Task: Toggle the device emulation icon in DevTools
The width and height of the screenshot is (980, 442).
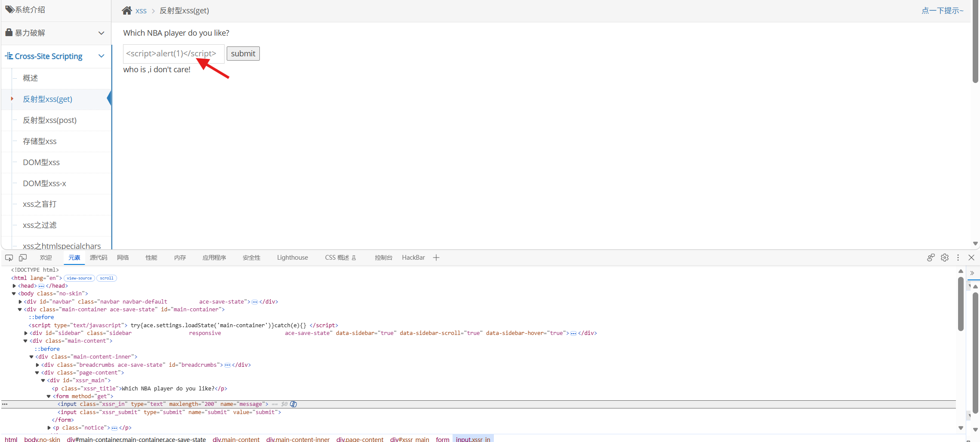Action: click(x=23, y=258)
